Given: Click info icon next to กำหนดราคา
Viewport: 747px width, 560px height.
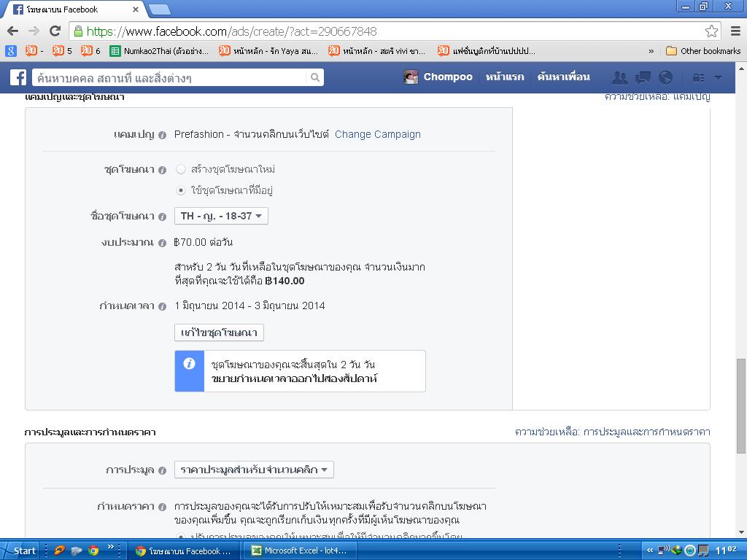Looking at the screenshot, I should click(162, 507).
